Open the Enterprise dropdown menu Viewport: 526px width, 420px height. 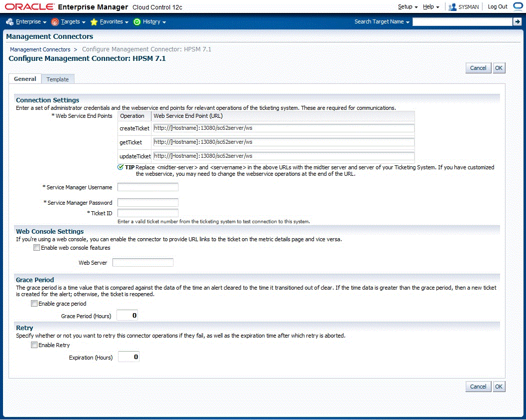click(x=31, y=22)
